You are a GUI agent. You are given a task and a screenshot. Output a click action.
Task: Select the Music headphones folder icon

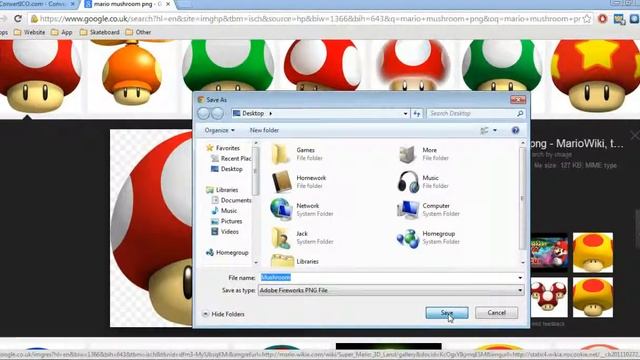click(x=408, y=182)
